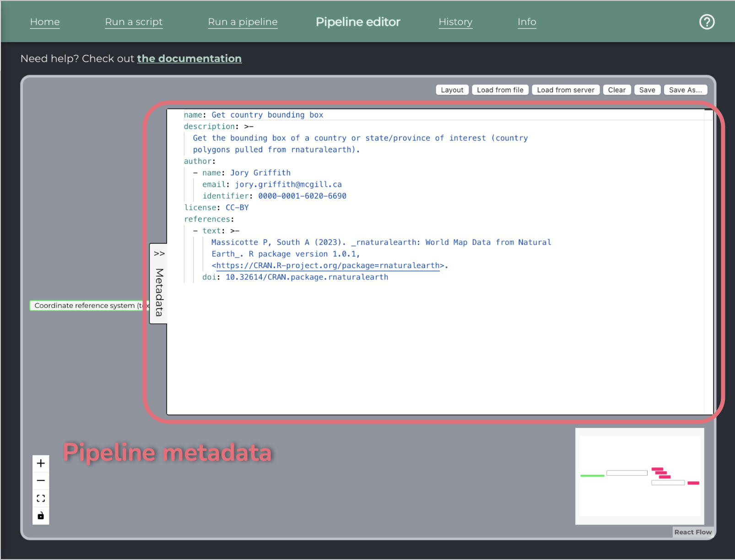The height and width of the screenshot is (560, 735).
Task: Save the pipeline with Save button
Action: point(647,90)
